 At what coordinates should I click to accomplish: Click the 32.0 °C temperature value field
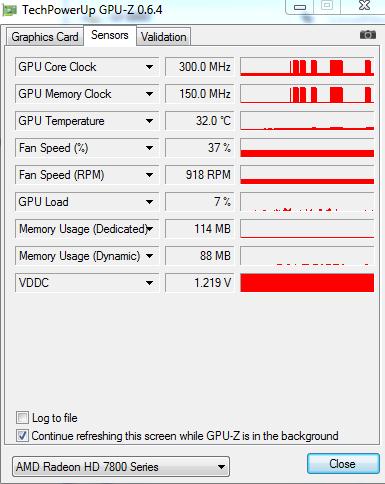[200, 121]
